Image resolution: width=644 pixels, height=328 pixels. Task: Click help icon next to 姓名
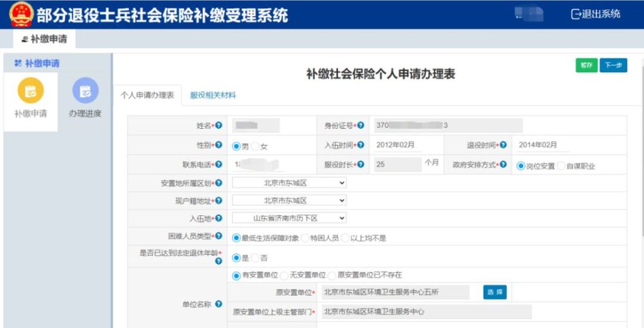[219, 125]
